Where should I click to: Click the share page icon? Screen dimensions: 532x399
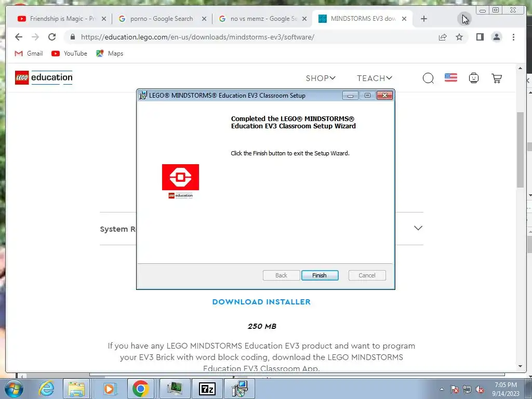443,37
